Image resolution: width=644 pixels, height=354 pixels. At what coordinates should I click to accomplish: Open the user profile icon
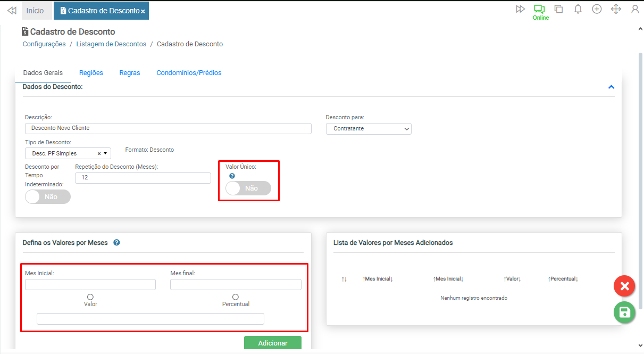coord(635,10)
